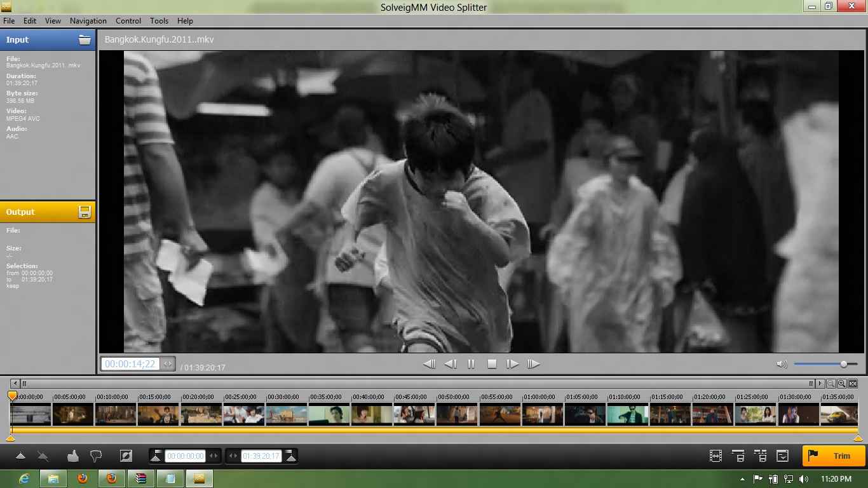Cut off selected fragment with thumbs-down icon
This screenshot has width=868, height=488.
pos(96,456)
